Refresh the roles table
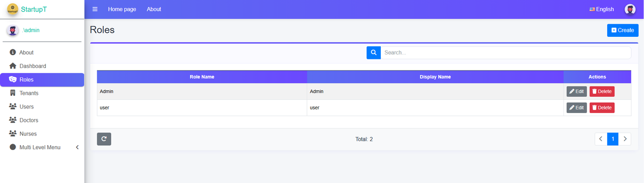 point(104,139)
